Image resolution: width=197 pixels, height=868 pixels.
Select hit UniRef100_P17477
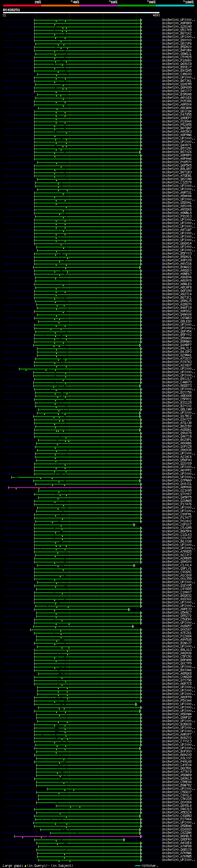tap(177, 518)
